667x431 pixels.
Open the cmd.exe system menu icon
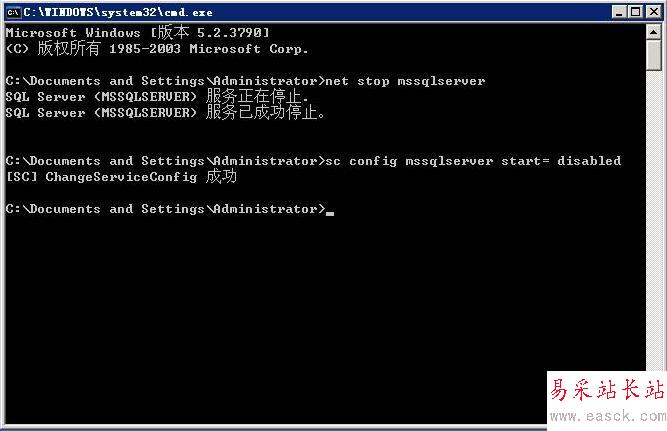(x=13, y=10)
